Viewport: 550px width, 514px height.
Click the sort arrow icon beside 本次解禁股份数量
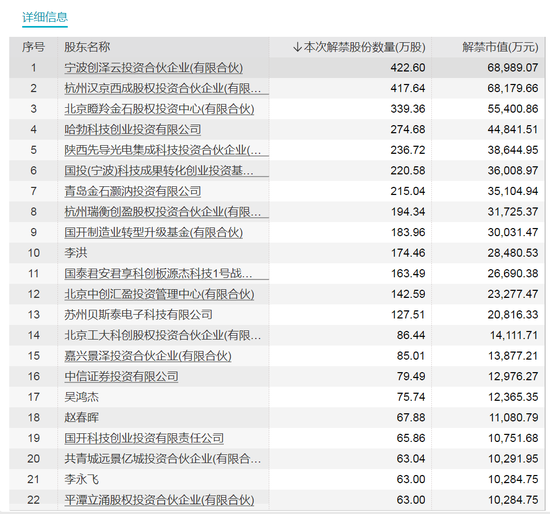297,47
